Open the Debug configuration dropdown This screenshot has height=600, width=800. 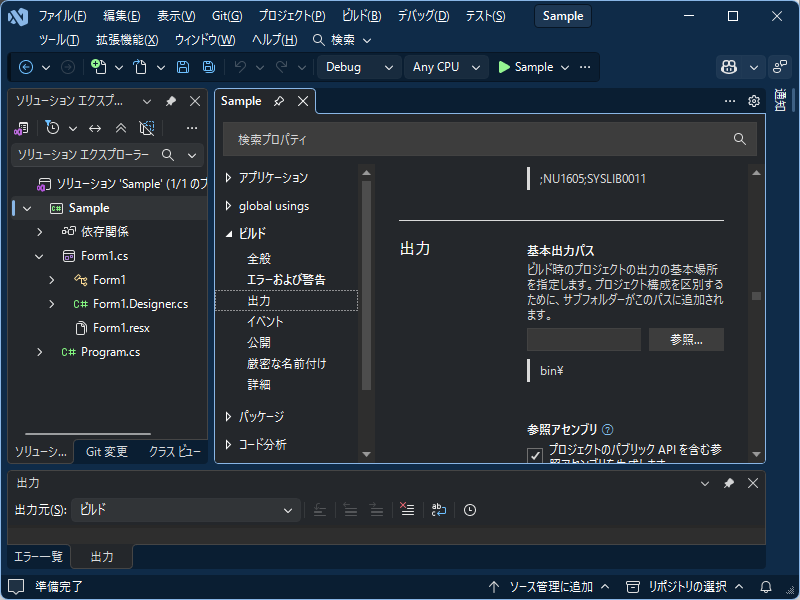[358, 67]
